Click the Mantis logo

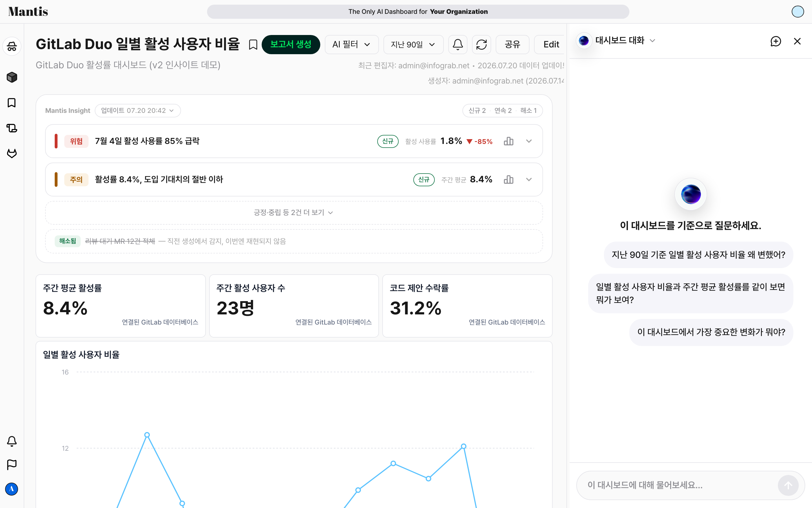28,11
